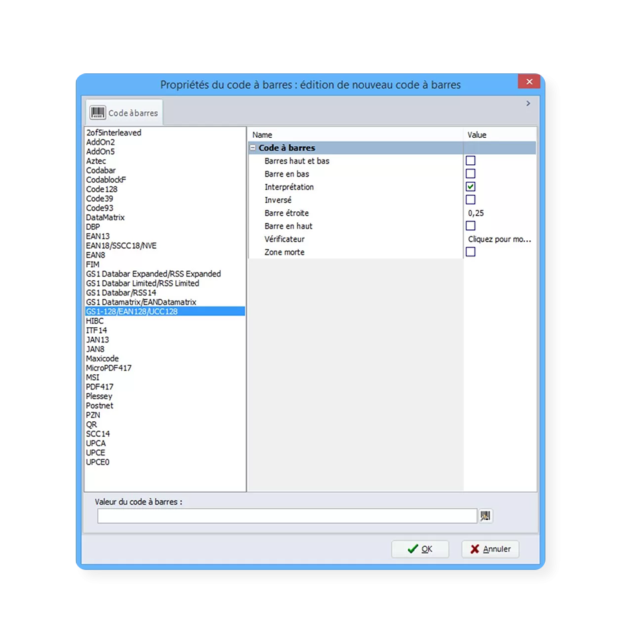
Task: Enable the Inversé checkbox
Action: (x=471, y=200)
